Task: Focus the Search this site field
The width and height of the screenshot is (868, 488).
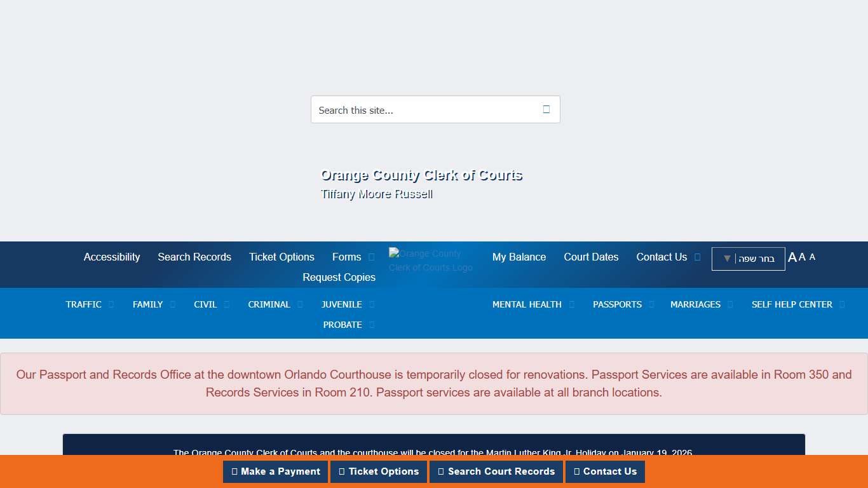Action: coord(423,110)
